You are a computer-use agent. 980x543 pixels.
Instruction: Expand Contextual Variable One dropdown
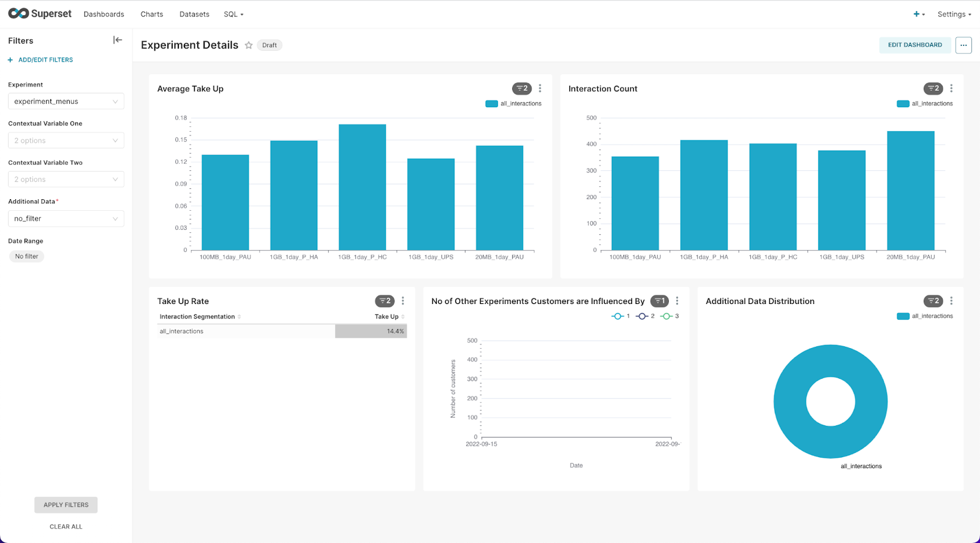[66, 140]
